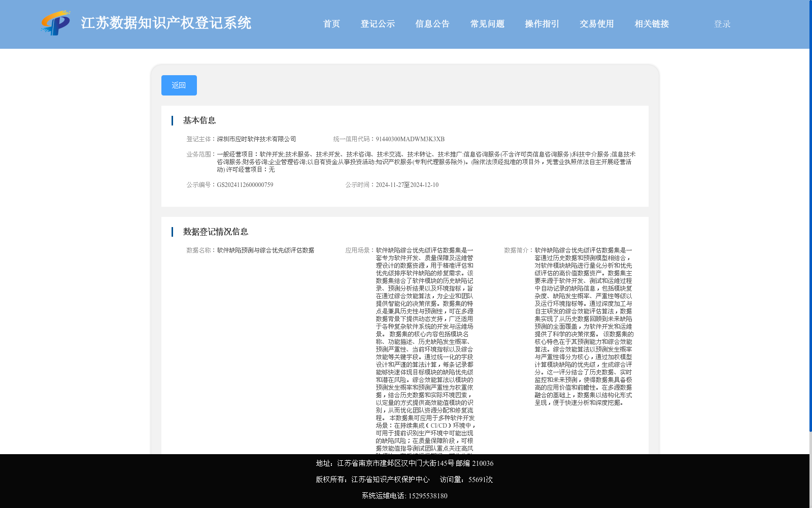Open the 相关链接 navigation item
812x508 pixels.
point(652,24)
